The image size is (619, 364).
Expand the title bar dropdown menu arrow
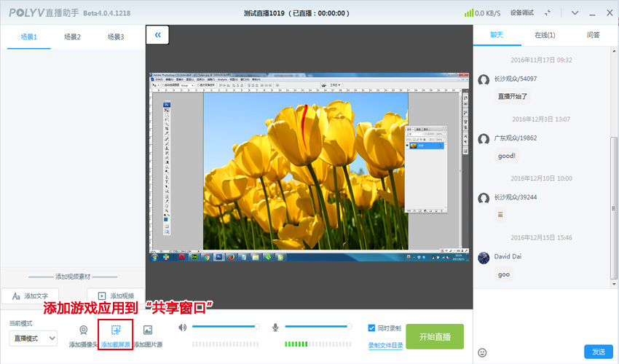(x=575, y=12)
